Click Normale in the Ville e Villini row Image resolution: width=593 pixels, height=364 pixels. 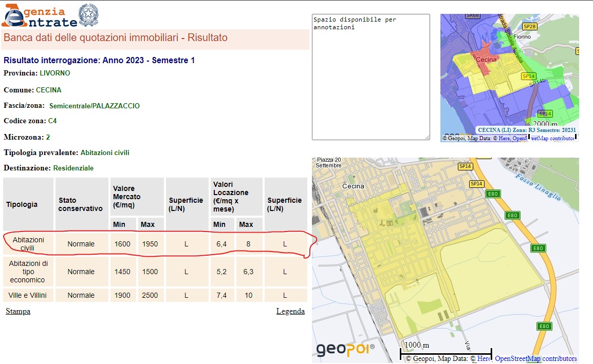click(81, 295)
